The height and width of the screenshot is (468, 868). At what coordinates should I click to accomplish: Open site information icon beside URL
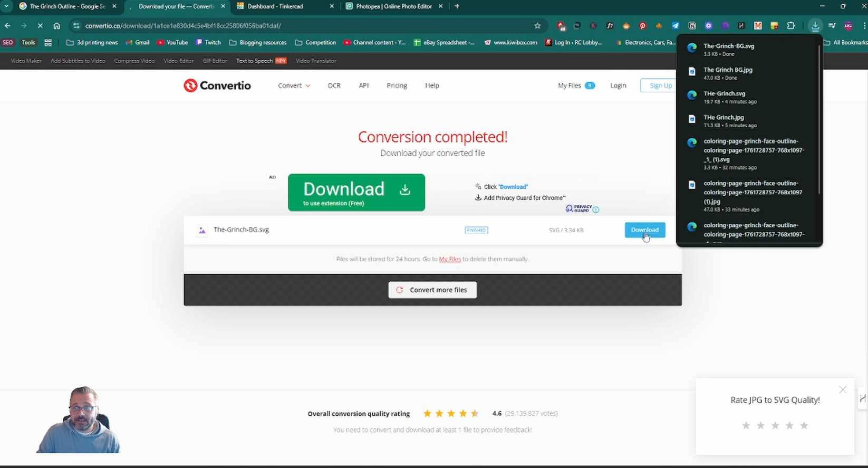76,25
